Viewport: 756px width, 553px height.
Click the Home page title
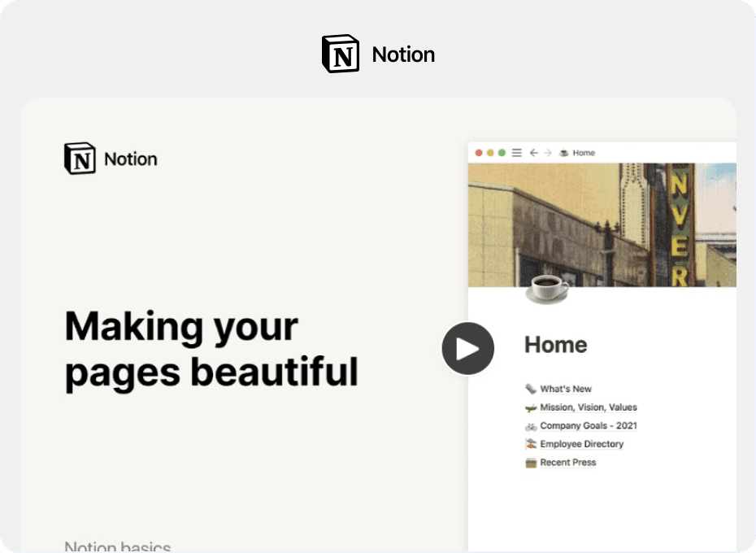click(556, 345)
